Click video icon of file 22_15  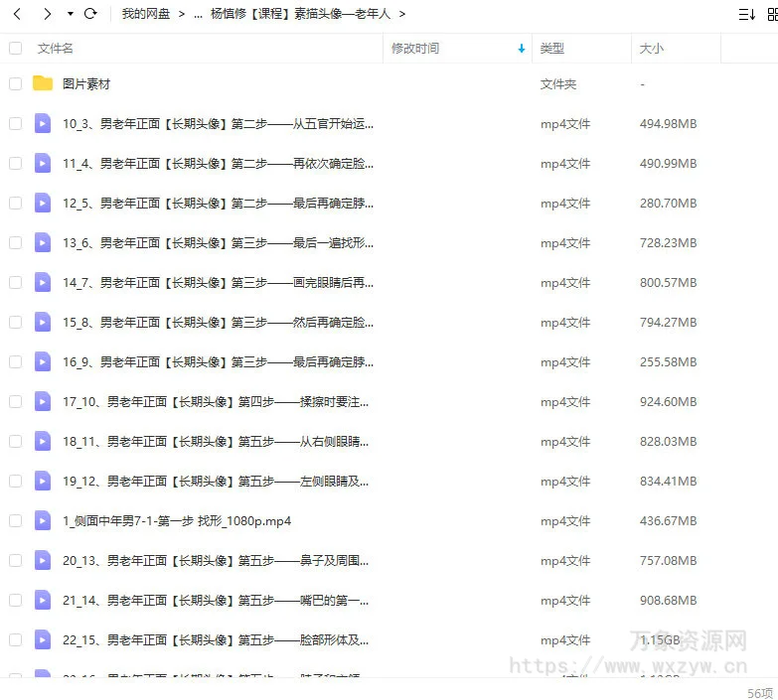(x=43, y=639)
